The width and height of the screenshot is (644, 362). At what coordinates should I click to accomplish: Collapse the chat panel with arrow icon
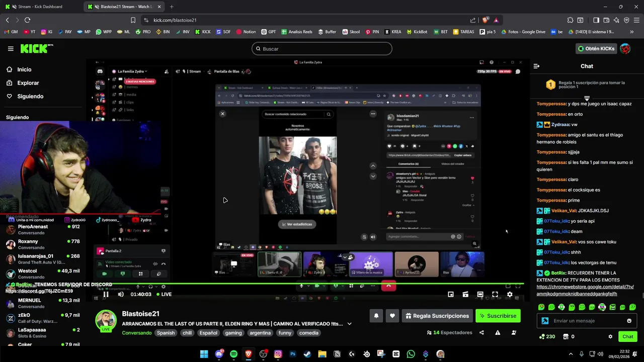point(536,66)
